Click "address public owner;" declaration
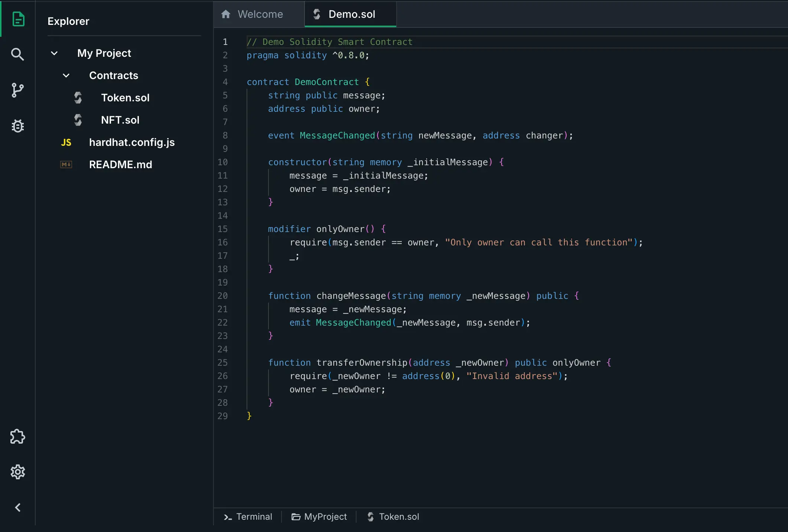 tap(324, 109)
